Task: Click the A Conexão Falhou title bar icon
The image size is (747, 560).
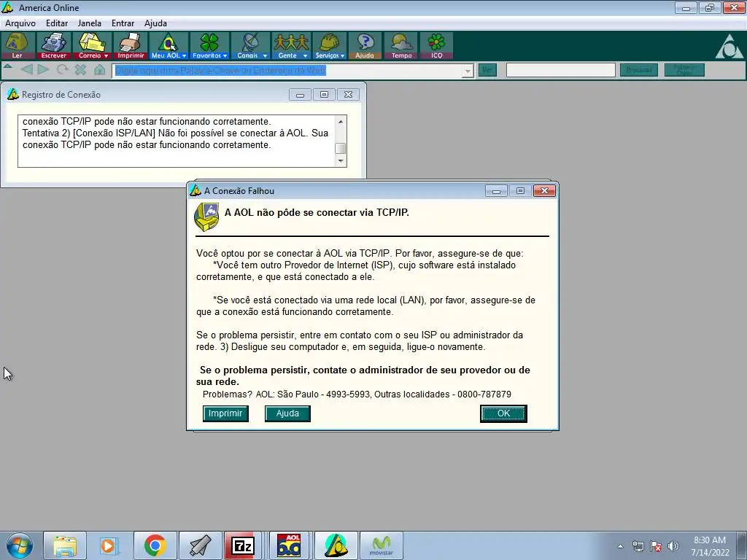Action: tap(196, 190)
